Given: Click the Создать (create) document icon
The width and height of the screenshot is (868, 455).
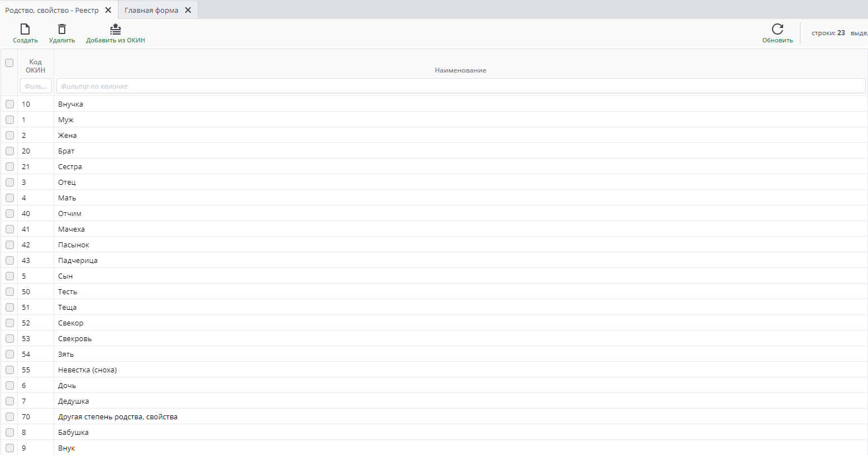Looking at the screenshot, I should coord(25,29).
